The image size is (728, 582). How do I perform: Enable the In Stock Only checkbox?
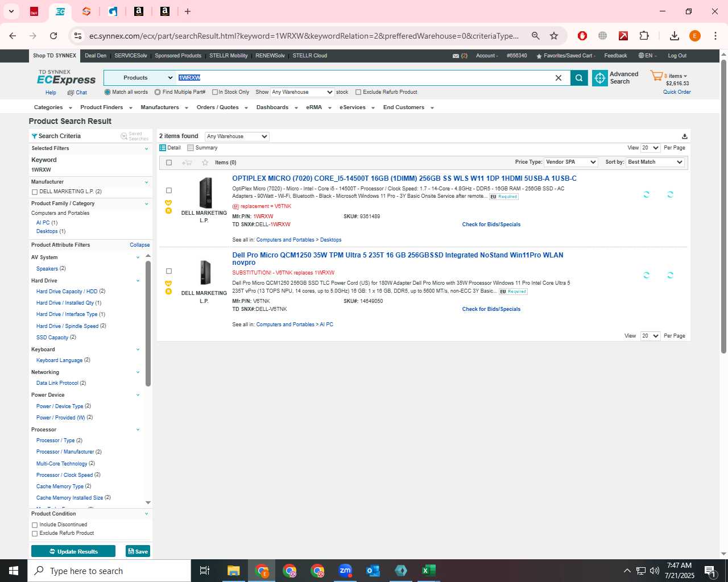[215, 92]
